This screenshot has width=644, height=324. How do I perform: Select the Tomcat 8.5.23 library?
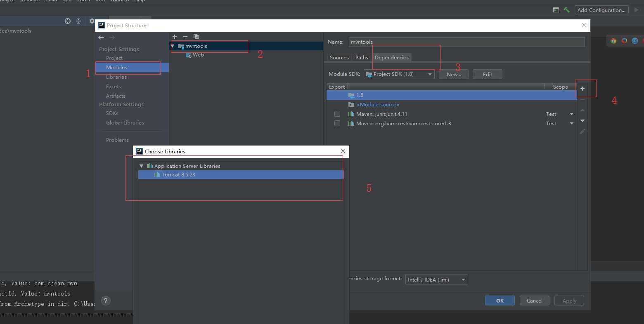click(x=241, y=175)
